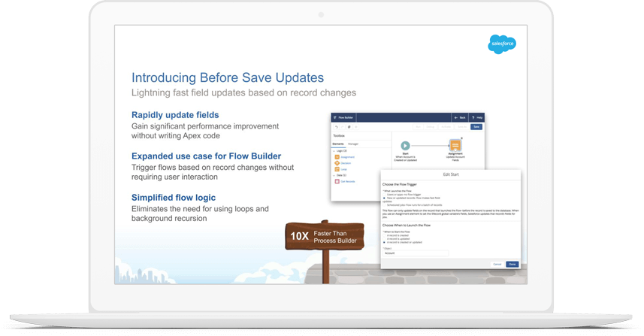Viewport: 644px width, 336px height.
Task: Click the Save button in Flow Builder
Action: [x=476, y=127]
